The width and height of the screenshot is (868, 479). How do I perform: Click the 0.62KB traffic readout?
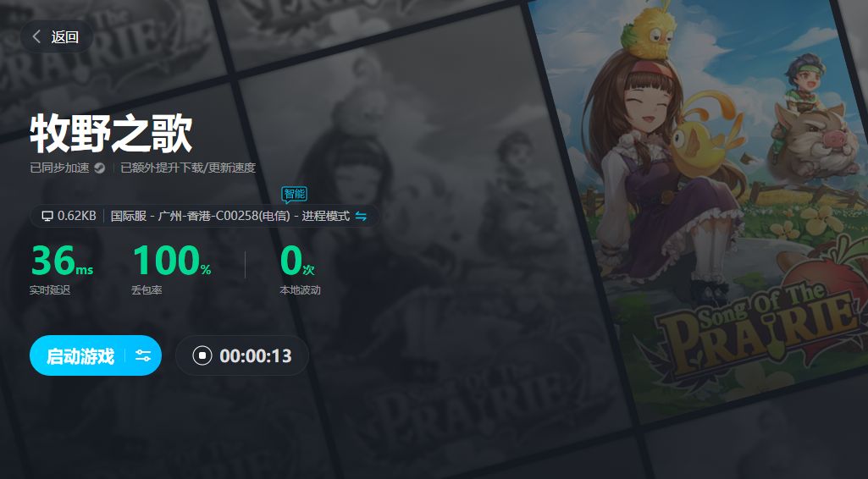click(x=77, y=216)
